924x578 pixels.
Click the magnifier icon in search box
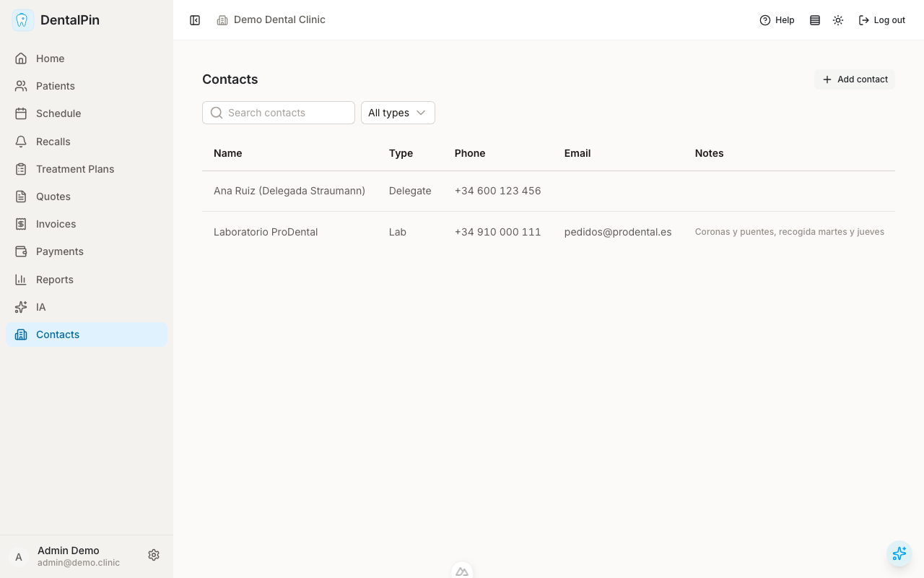point(216,113)
